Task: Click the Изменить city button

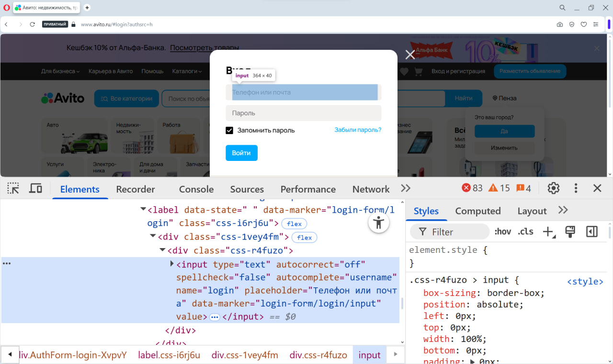Action: tap(504, 148)
